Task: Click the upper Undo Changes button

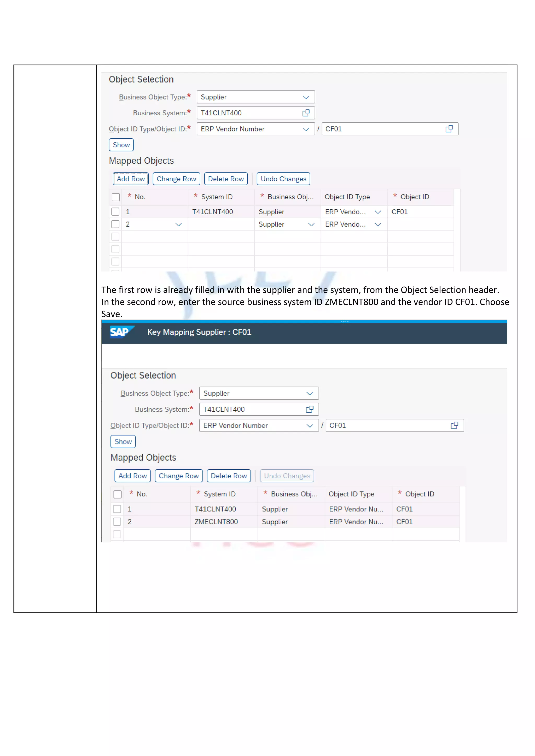Action: 283,179
